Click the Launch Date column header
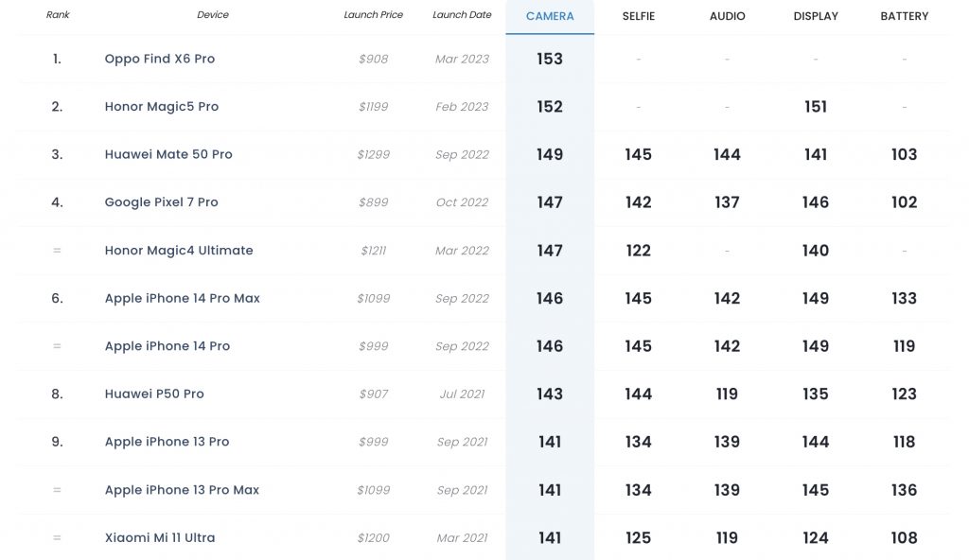The width and height of the screenshot is (969, 560). 462,15
